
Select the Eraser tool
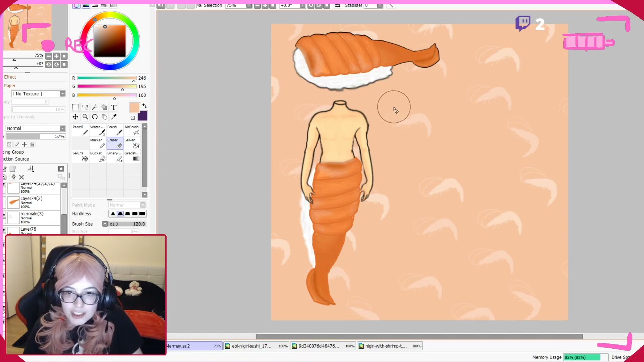click(115, 143)
